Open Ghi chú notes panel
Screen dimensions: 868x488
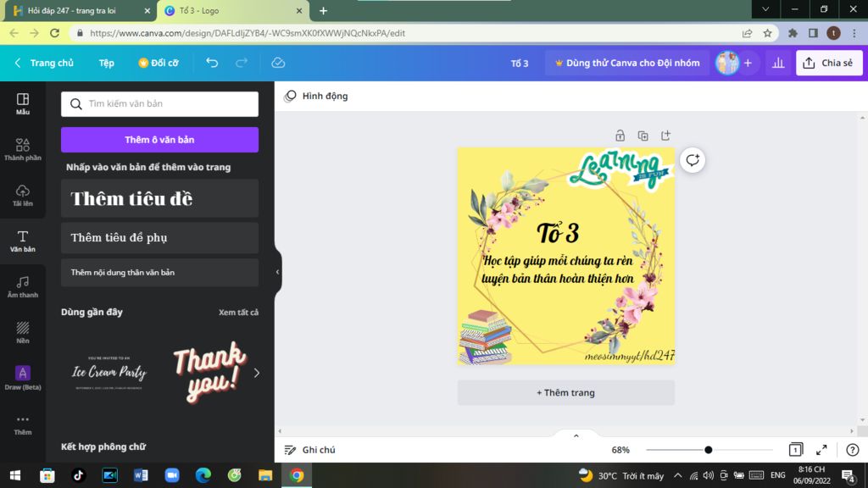(x=310, y=450)
